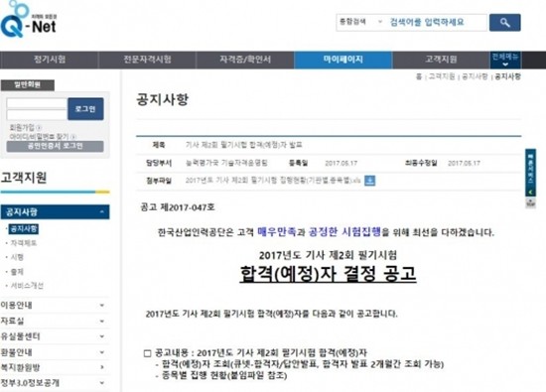Screen dimensions: 546x392
Task: Click the info icon beside 아이디/비밀번호 찾기
Action: [73, 137]
